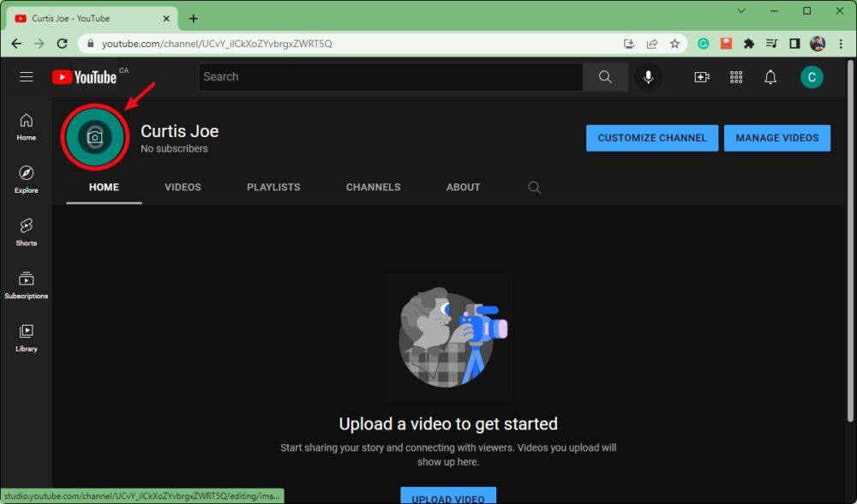Click the YouTube search field
857x504 pixels.
(390, 76)
